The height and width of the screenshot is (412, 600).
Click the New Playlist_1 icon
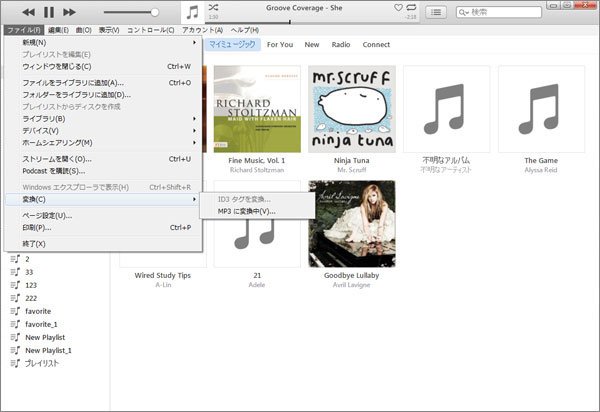pyautogui.click(x=15, y=350)
